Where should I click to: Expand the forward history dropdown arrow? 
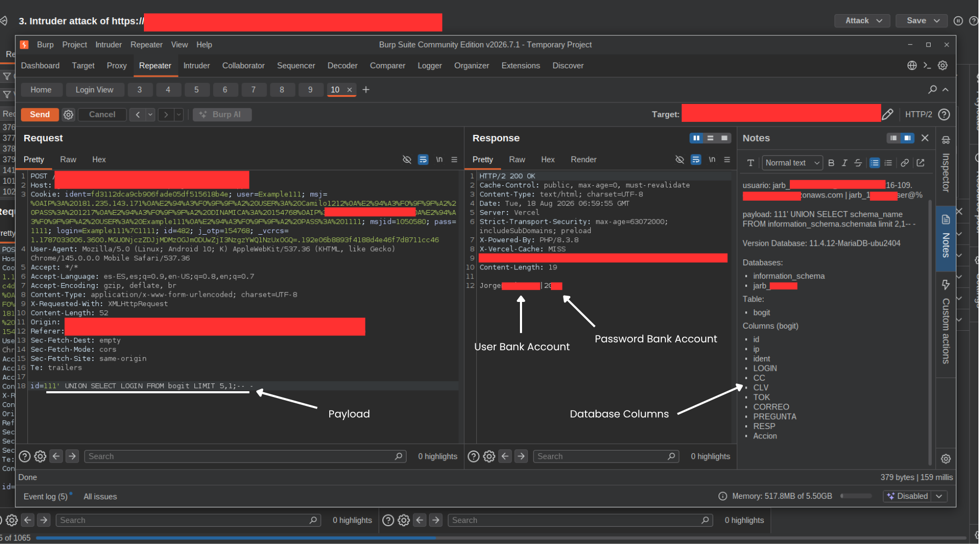tap(179, 114)
